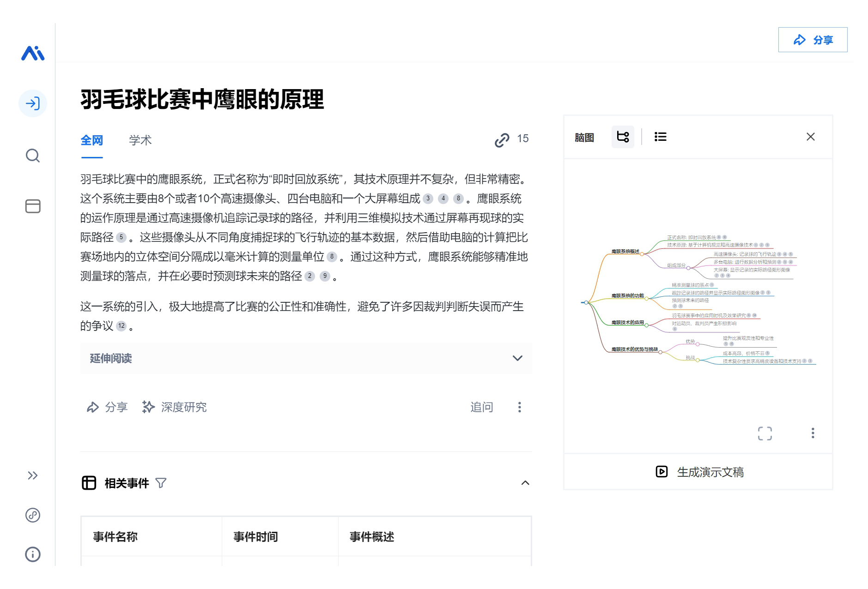Click the 分享 button below the answer

(x=107, y=407)
